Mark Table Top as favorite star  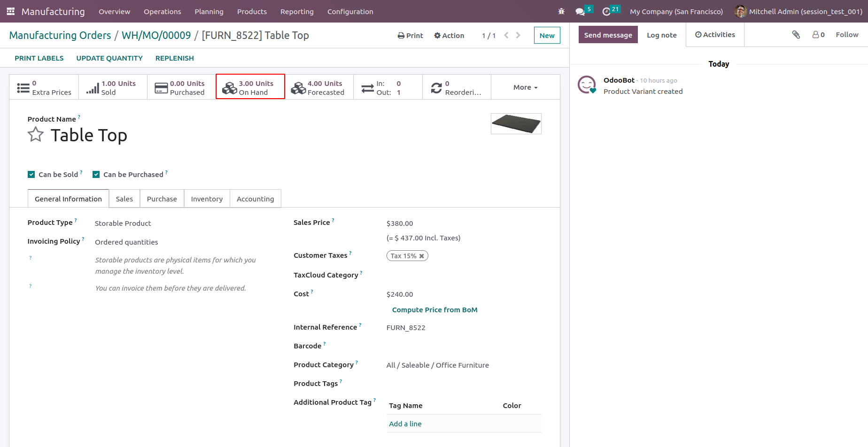click(36, 135)
